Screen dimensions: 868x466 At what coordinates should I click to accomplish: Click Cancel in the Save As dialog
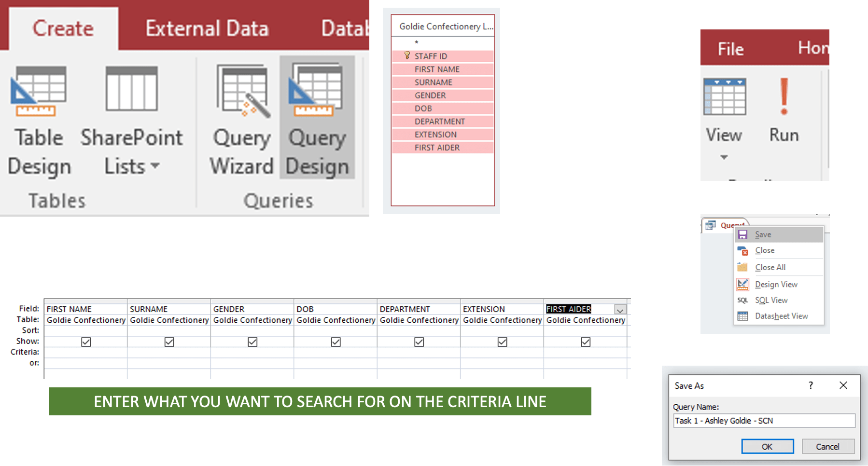[827, 447]
